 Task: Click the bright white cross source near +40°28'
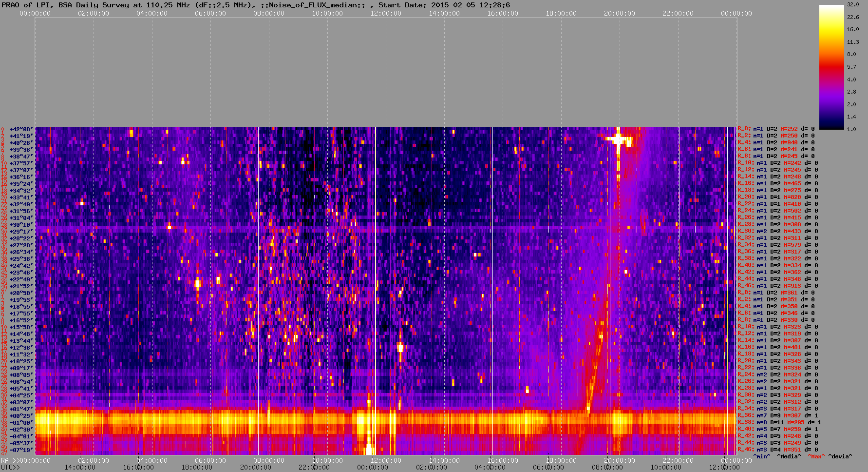pyautogui.click(x=618, y=139)
